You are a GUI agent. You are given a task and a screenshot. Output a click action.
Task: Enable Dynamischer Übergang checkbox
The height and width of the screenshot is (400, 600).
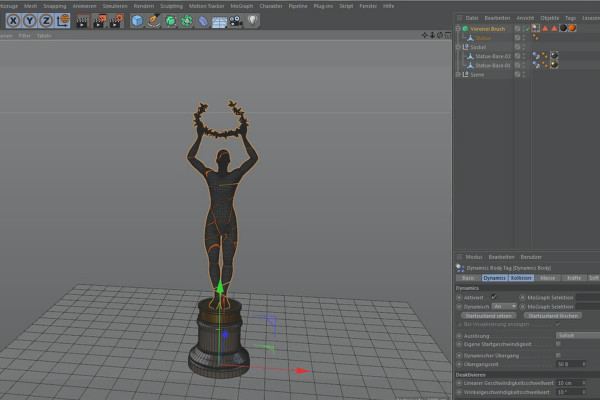[x=558, y=355]
